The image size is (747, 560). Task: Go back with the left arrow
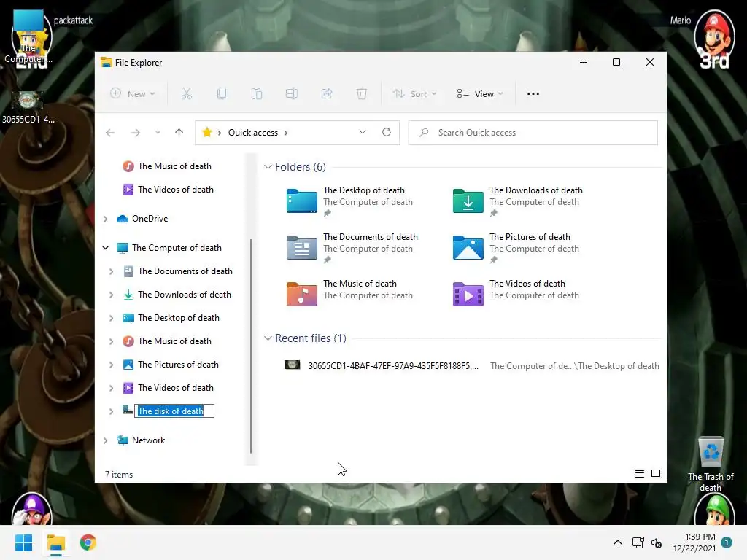click(110, 133)
